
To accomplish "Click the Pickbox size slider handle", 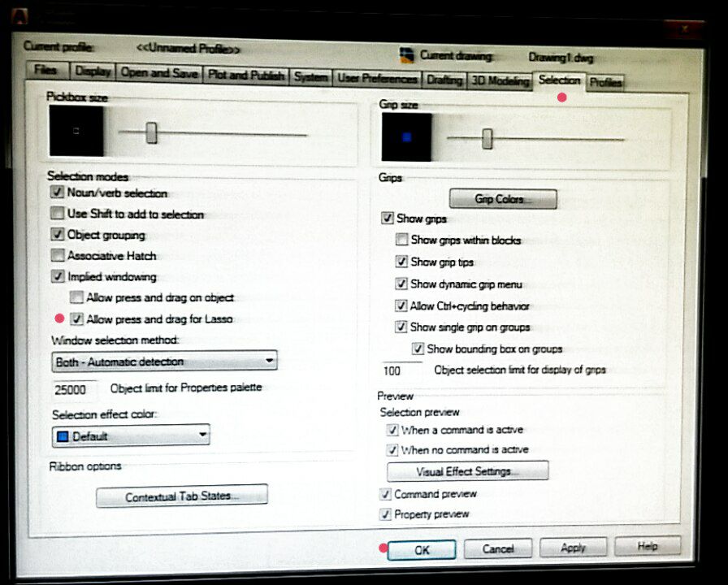I will (x=151, y=132).
